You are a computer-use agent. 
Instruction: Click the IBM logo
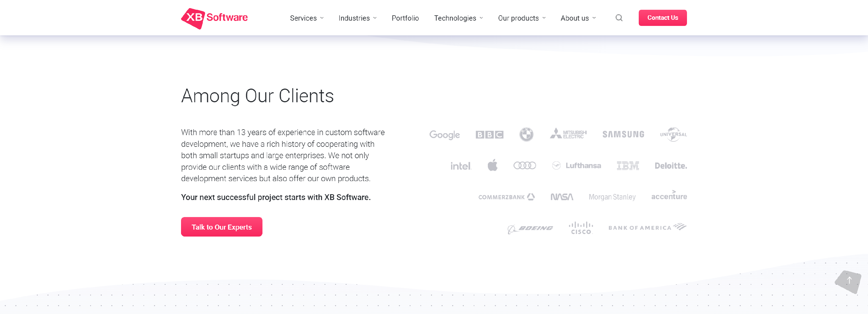click(628, 165)
